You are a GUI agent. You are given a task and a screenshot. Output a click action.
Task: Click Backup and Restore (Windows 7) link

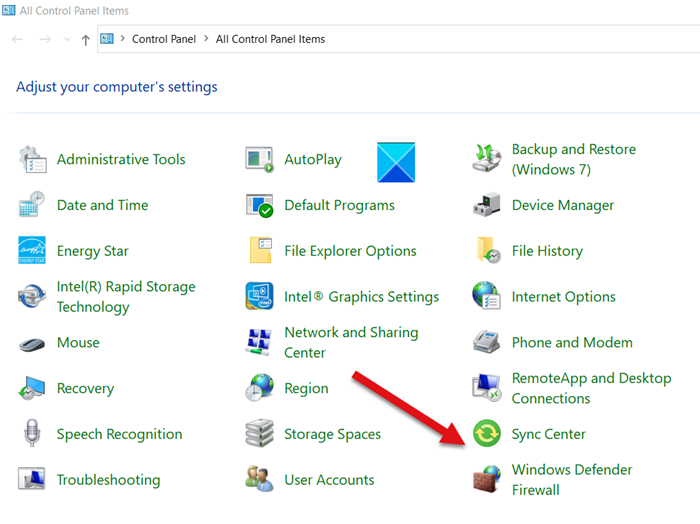[x=574, y=159]
